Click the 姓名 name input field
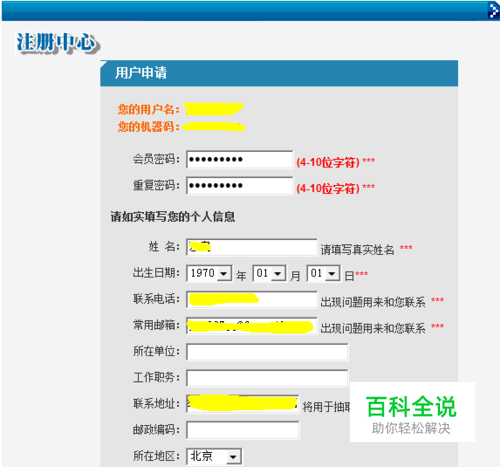The width and height of the screenshot is (500, 467). point(252,247)
